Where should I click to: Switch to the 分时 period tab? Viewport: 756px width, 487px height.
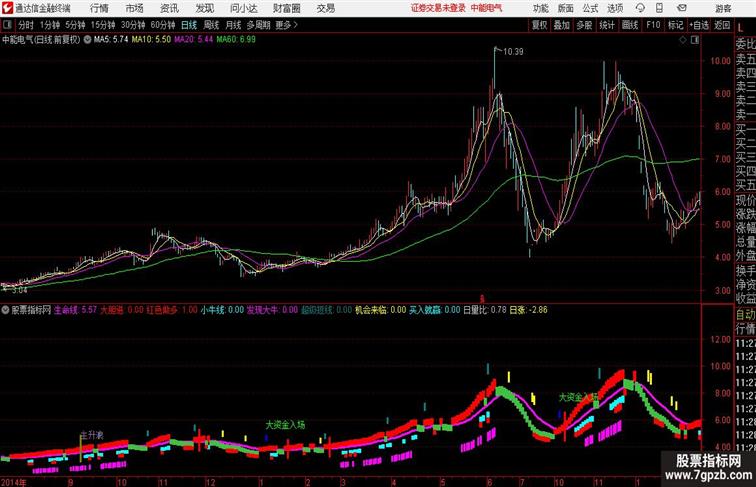click(x=26, y=25)
